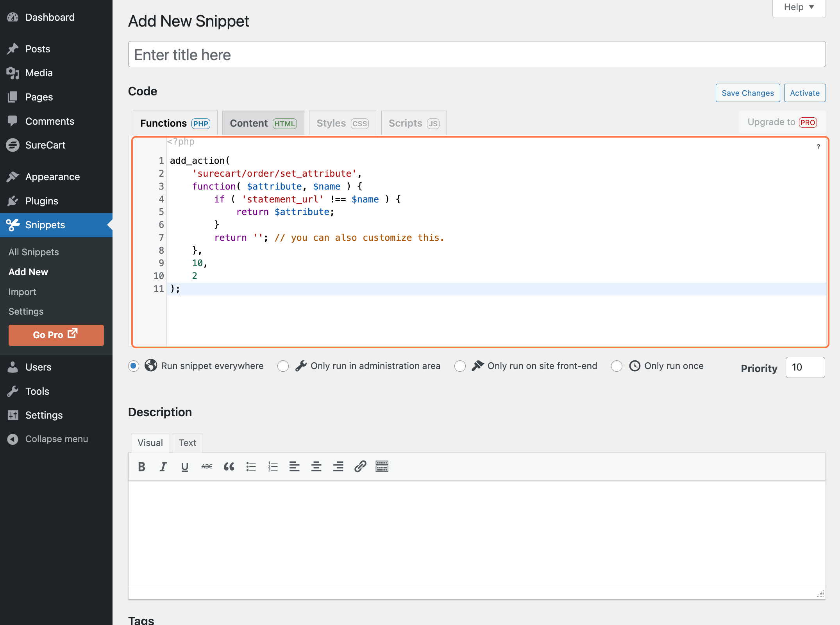Screen dimensions: 840x625
Task: Select the Functions PHP tab
Action: pos(174,123)
